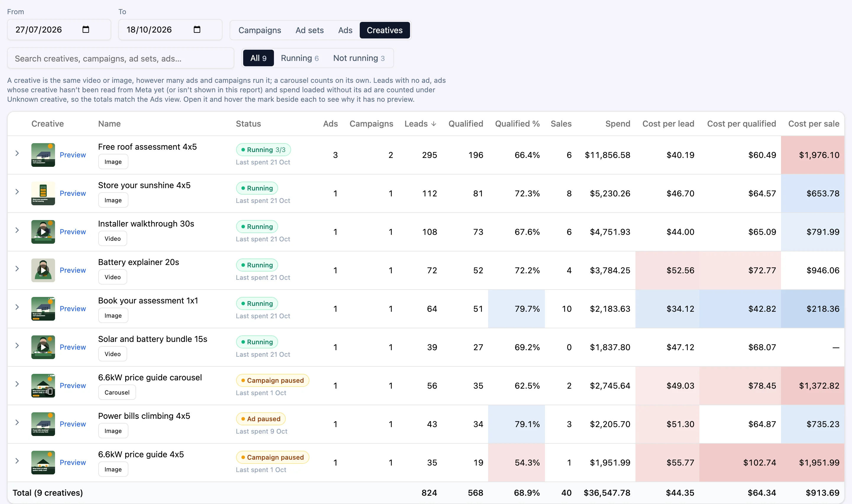
Task: Sort by the Cost per sale column header
Action: [x=813, y=124]
